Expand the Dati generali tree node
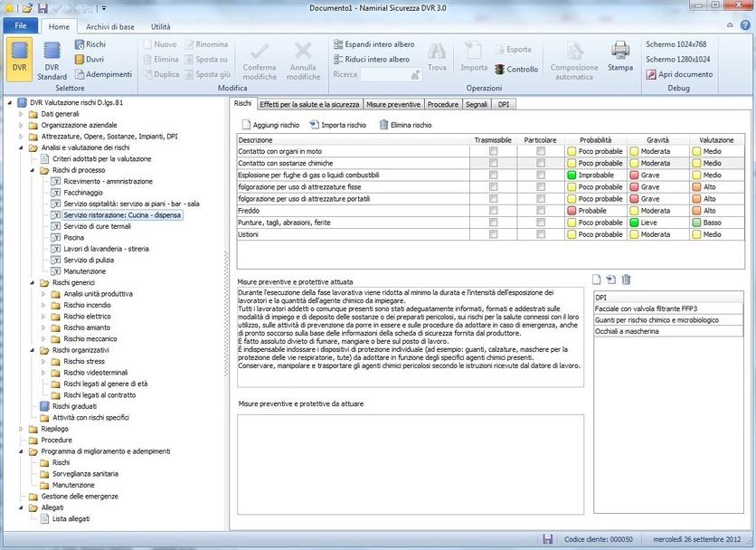The width and height of the screenshot is (756, 550). click(21, 115)
